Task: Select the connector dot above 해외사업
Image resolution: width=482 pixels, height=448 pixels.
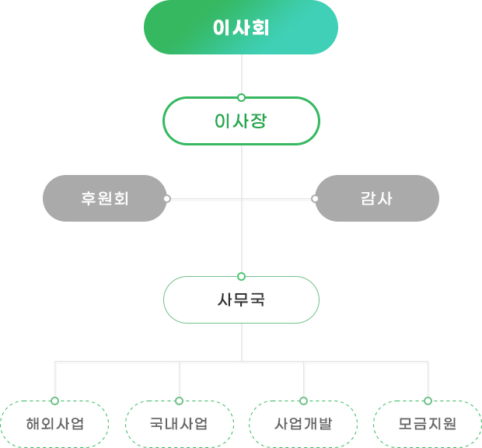Action: (x=54, y=401)
